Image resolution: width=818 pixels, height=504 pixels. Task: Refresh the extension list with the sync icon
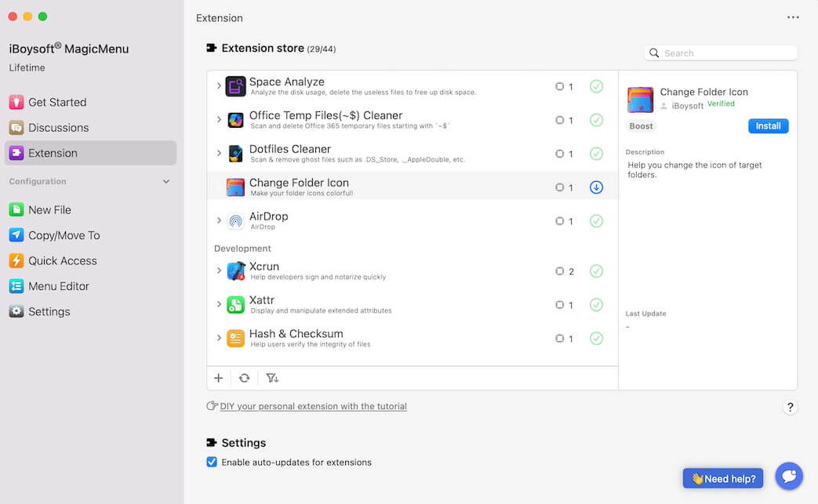click(244, 378)
